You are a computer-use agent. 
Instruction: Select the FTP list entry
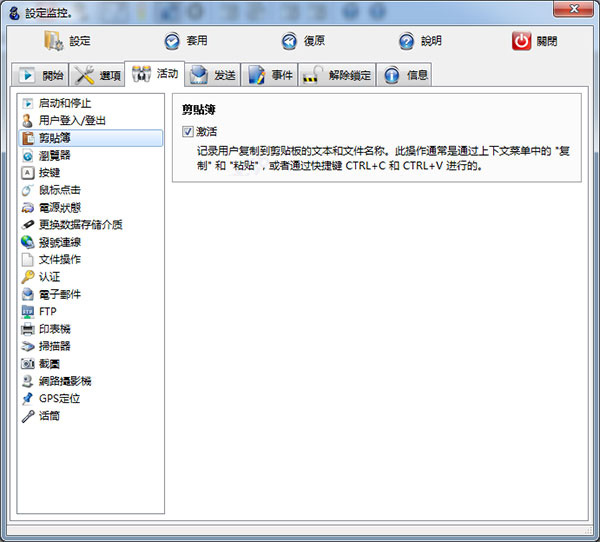tap(90, 312)
